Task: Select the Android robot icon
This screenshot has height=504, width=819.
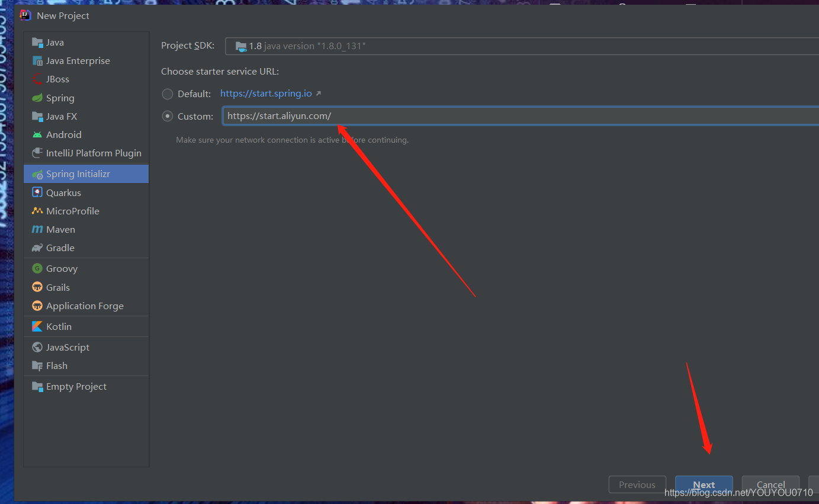Action: point(37,135)
